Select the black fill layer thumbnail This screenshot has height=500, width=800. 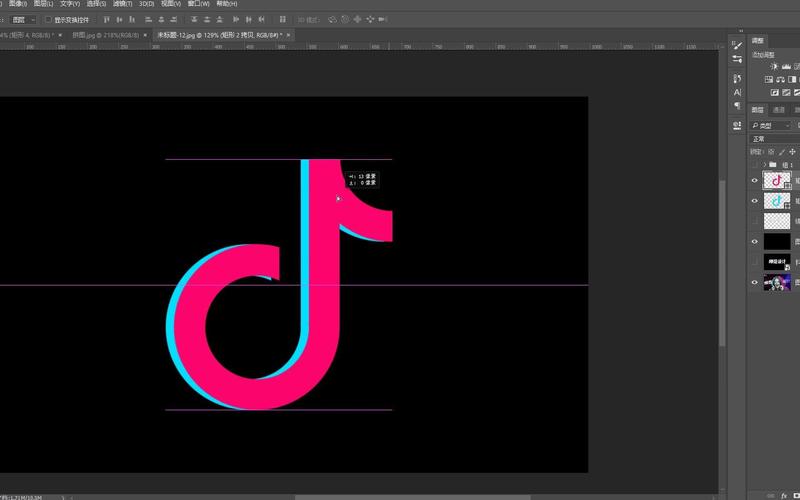[x=777, y=241]
